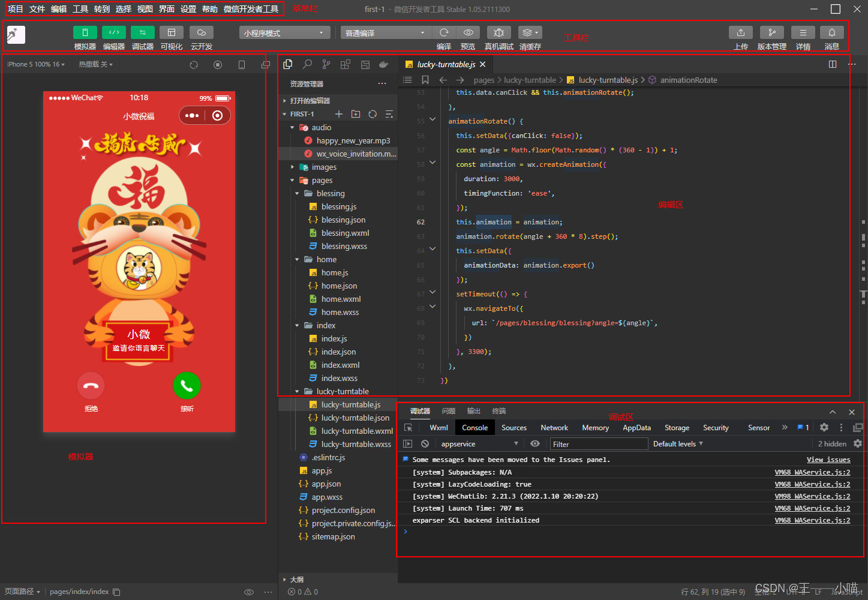Open the 热重载 hot reload dropdown
This screenshot has height=600, width=868.
(x=95, y=64)
